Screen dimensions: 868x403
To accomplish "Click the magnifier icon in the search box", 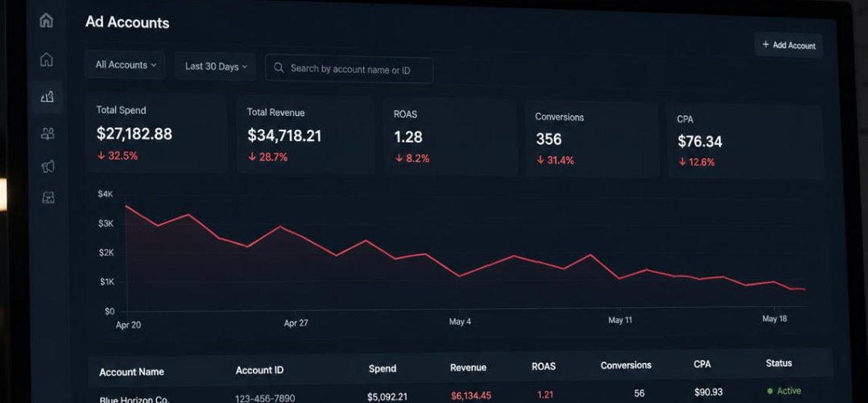I will 279,68.
